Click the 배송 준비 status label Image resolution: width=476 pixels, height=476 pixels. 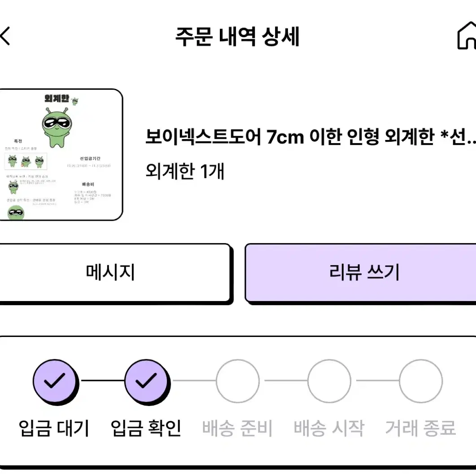click(x=237, y=428)
